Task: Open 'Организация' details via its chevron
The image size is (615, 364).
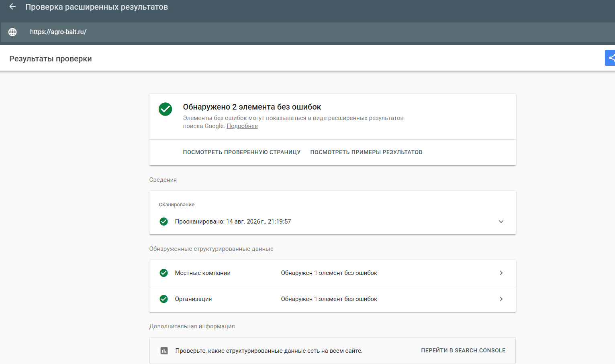Action: 501,299
